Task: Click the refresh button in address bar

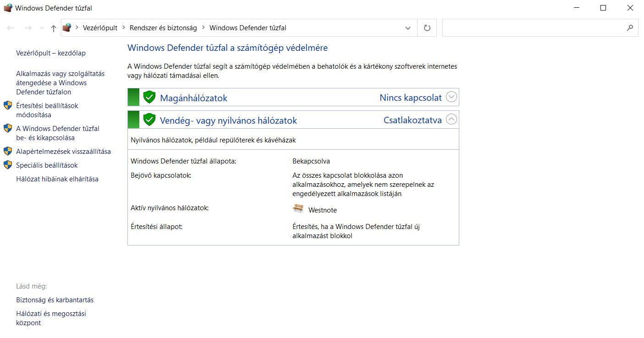Action: pos(427,28)
